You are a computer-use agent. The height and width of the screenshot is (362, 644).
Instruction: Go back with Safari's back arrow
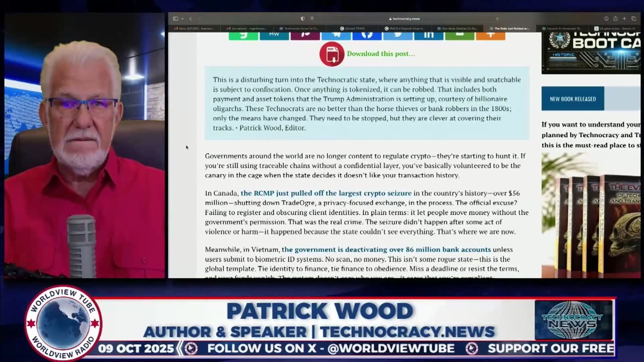point(190,19)
